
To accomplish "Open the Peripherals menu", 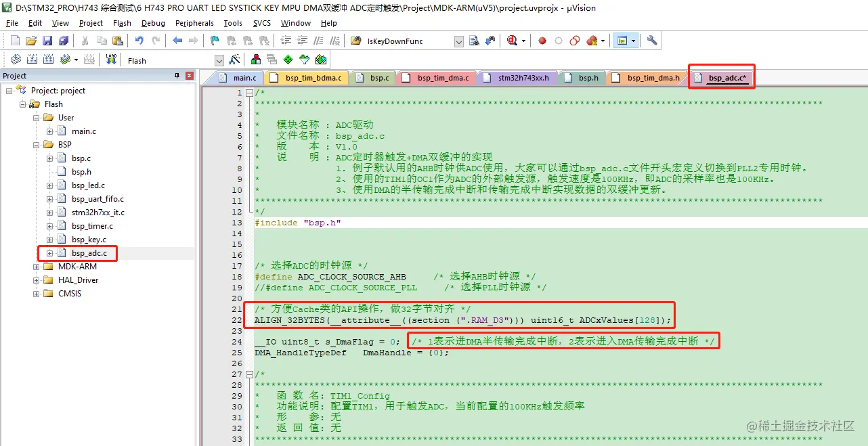I will (x=194, y=23).
